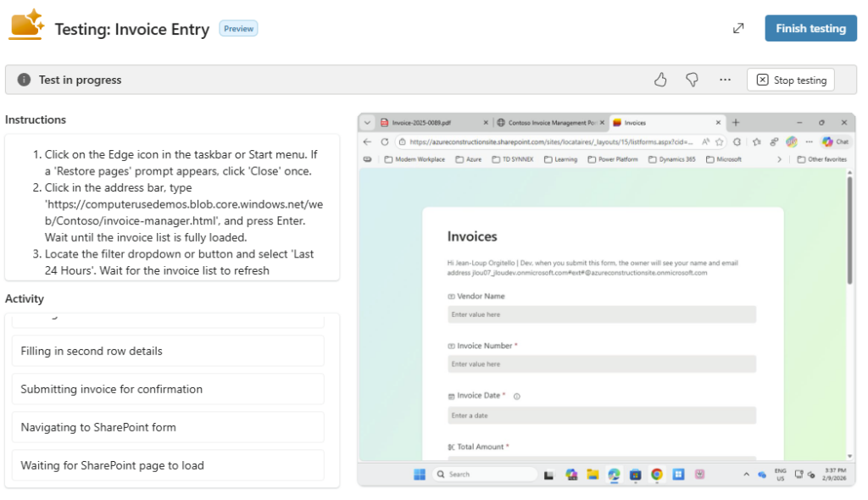Click the favorites star in the address bar
Screen dimensions: 868x500
[x=719, y=142]
